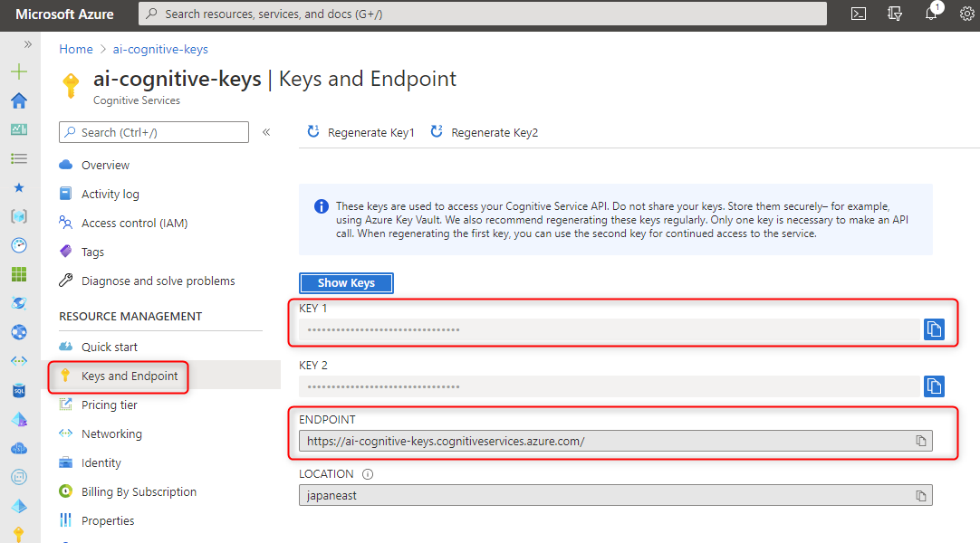Copy KEY 2 with the copy icon
The width and height of the screenshot is (980, 543).
pos(934,386)
